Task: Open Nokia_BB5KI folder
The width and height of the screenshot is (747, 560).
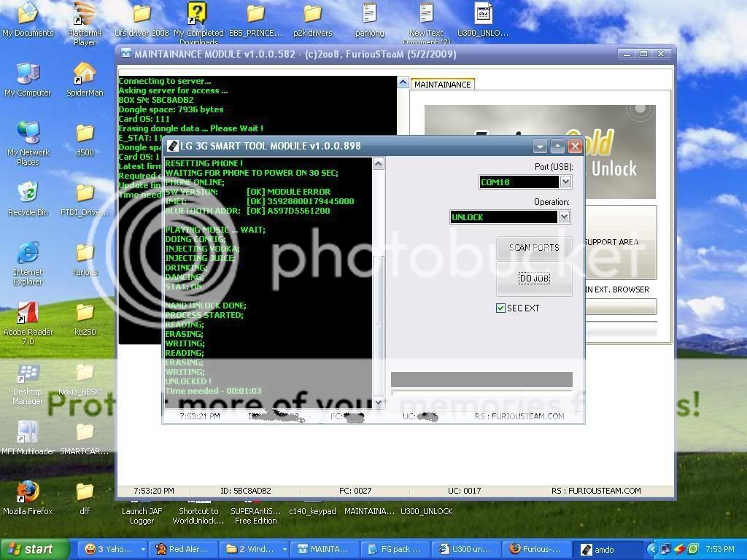Action: point(85,379)
